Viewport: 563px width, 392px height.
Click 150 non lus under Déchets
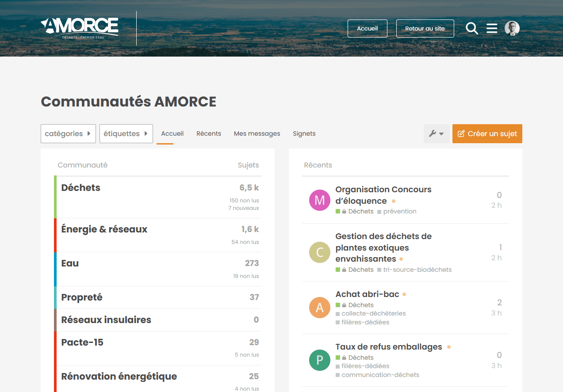pos(244,201)
